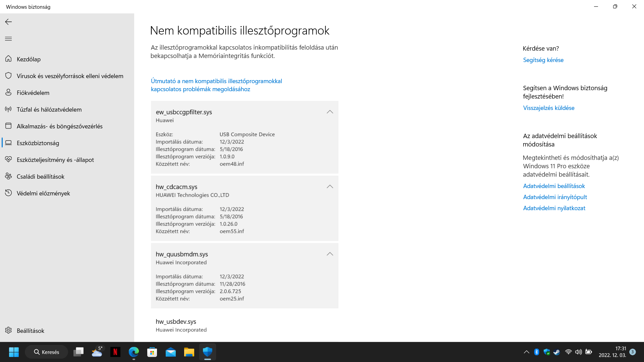Show hidden system tray icons
This screenshot has width=644, height=362.
point(526,352)
